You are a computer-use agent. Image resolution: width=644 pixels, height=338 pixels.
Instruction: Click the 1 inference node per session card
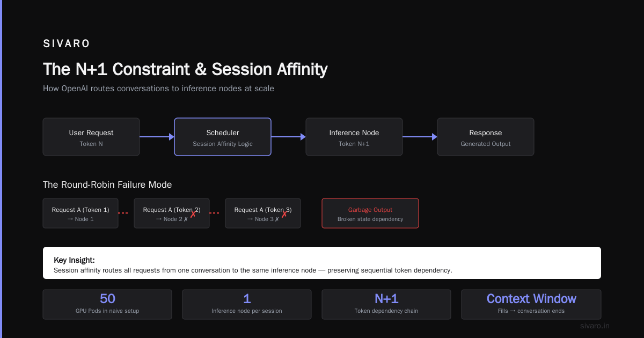247,305
